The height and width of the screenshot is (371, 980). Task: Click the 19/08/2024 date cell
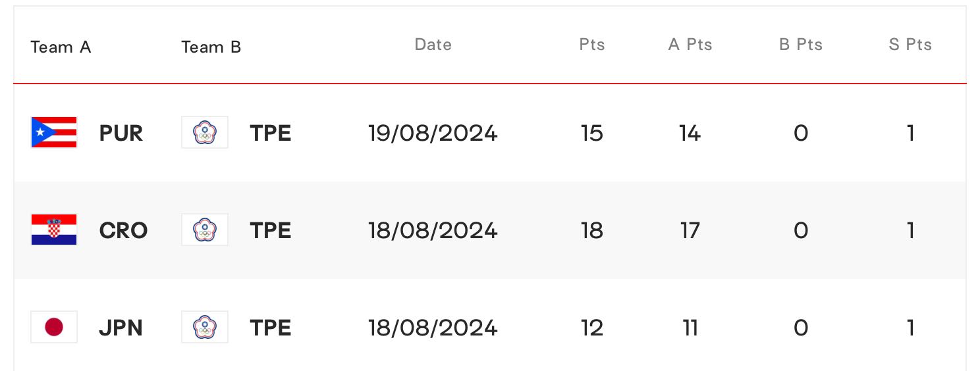pos(433,133)
